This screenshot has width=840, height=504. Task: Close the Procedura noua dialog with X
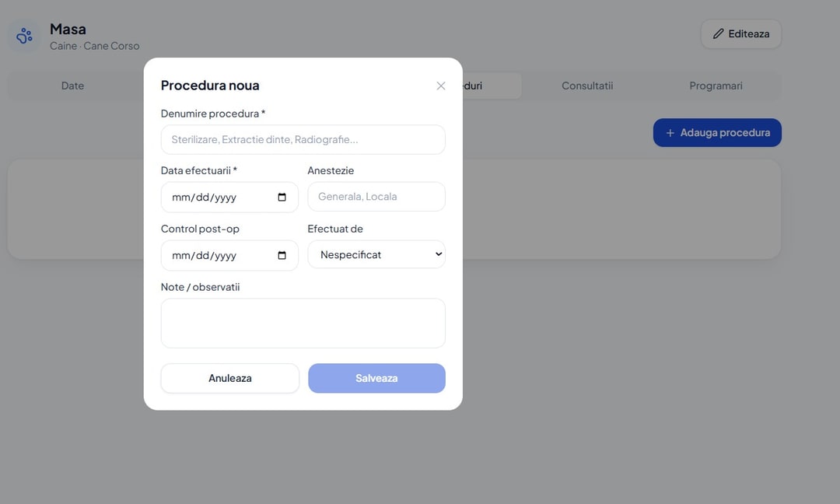(x=440, y=86)
